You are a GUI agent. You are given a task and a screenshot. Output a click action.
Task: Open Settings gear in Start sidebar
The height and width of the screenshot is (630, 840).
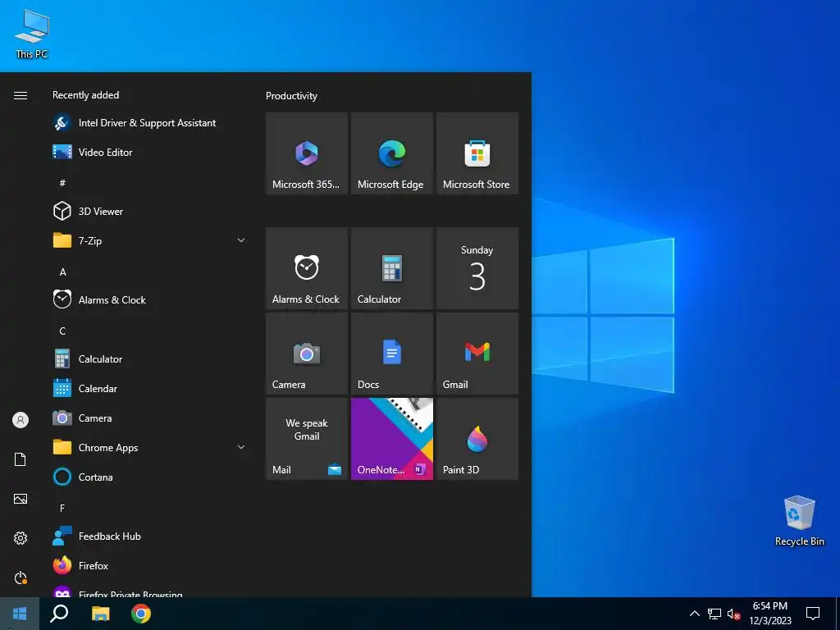(x=21, y=538)
